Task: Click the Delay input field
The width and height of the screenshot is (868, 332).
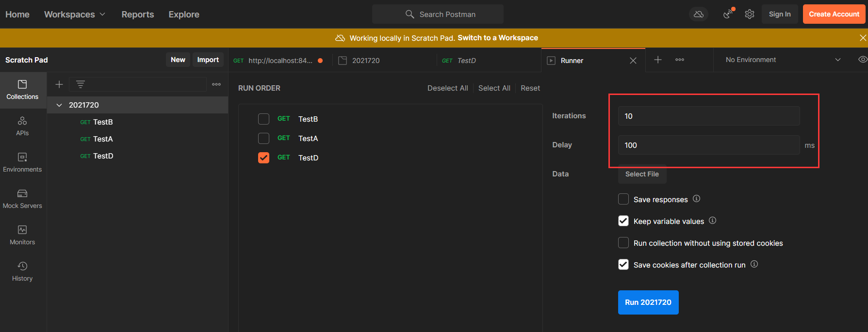Action: pos(709,145)
